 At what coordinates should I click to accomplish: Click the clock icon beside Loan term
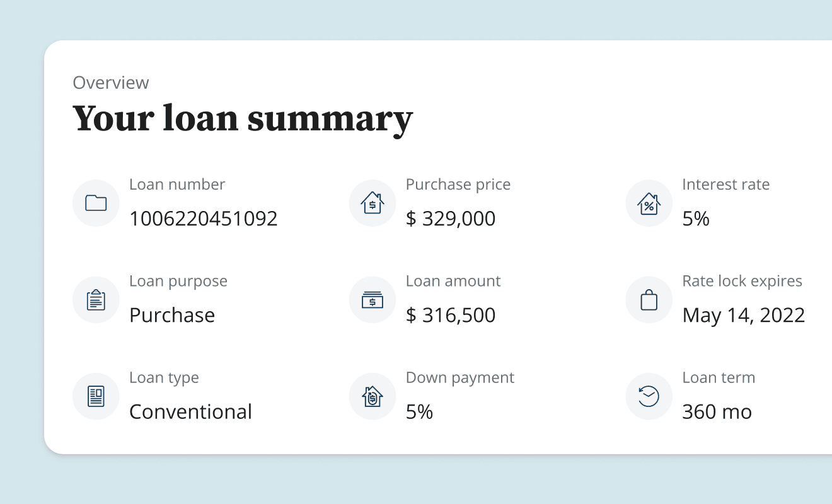(x=649, y=396)
